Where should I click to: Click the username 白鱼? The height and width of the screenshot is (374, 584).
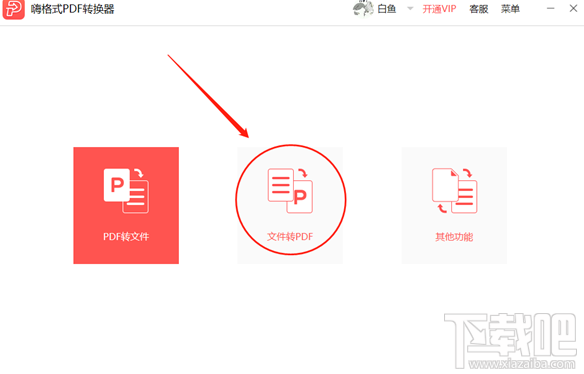coord(387,9)
